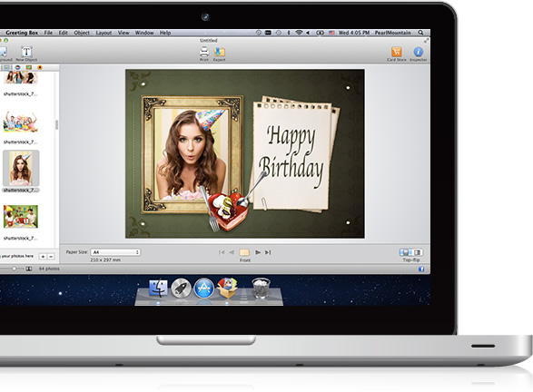The width and height of the screenshot is (533, 392).
Task: Click the minus button to remove photos
Action: click(x=51, y=257)
